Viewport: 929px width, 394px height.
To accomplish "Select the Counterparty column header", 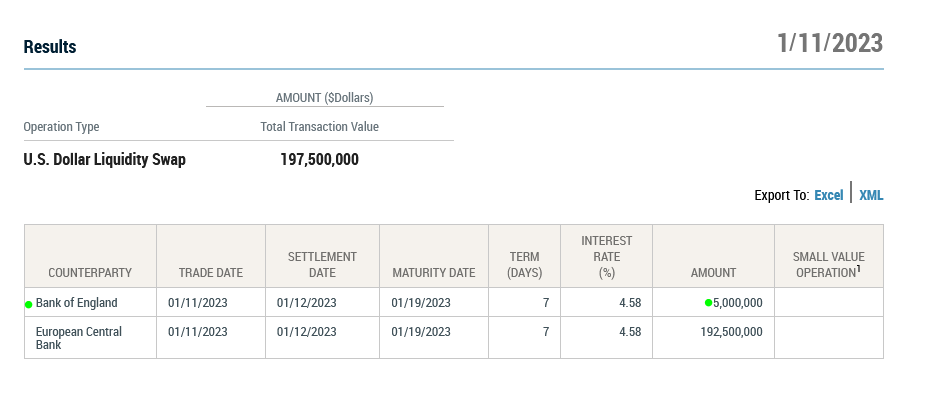I will [90, 257].
